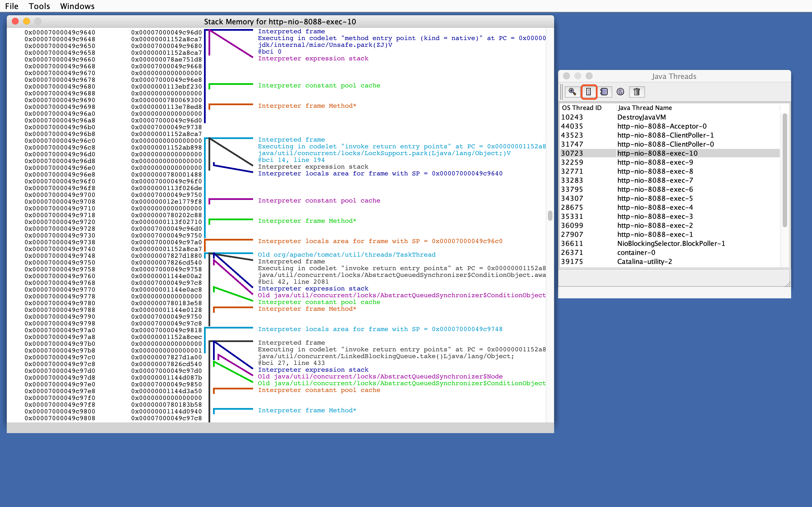
Task: Click the Inspect Thread magnifier icon
Action: [572, 92]
